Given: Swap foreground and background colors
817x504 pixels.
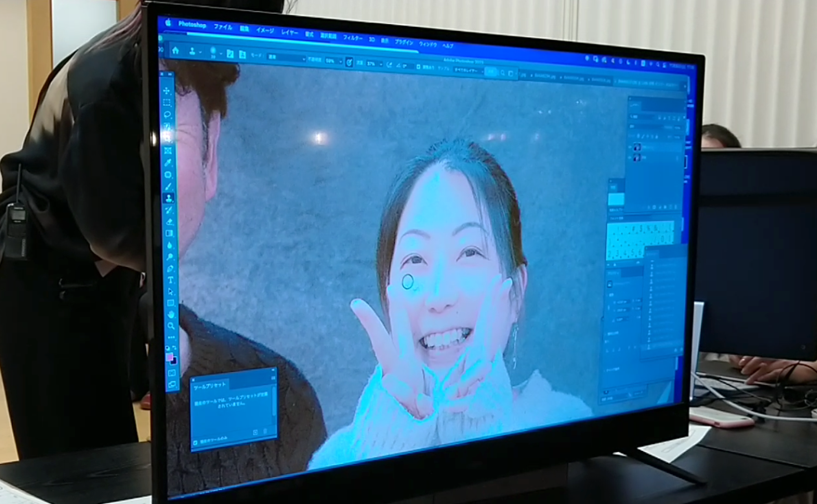Looking at the screenshot, I should (x=175, y=348).
